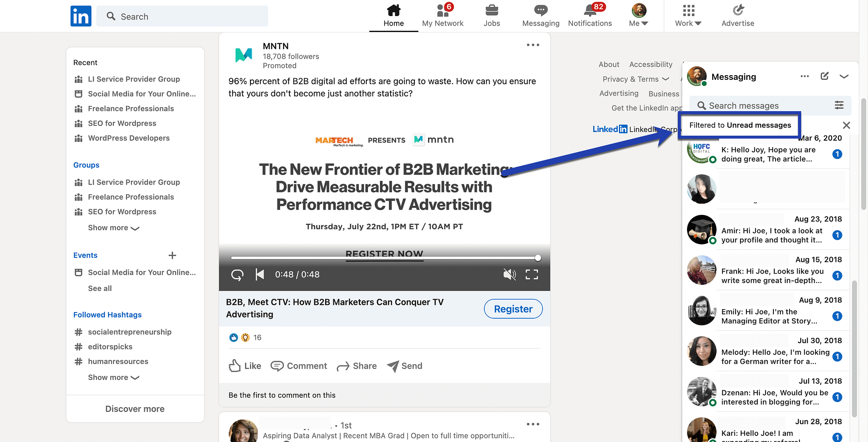The image size is (868, 442).
Task: Click See all events
Action: click(100, 288)
